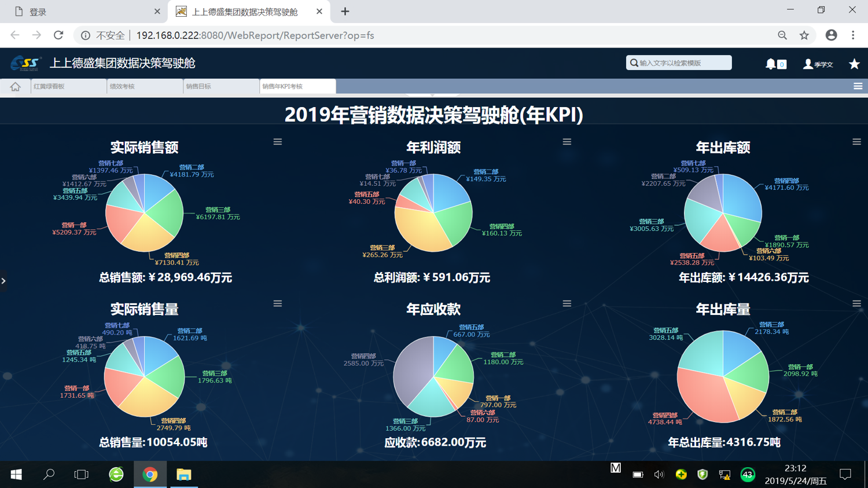This screenshot has height=488, width=868.
Task: Open the 实际销售额 chart menu icon
Action: click(278, 142)
